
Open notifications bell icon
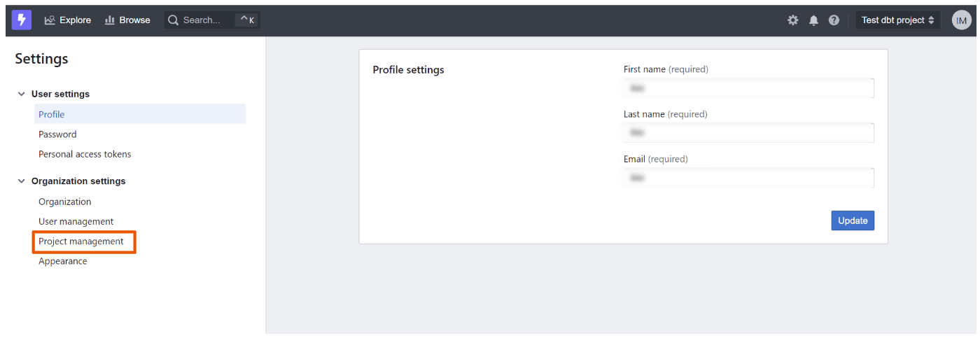(813, 20)
